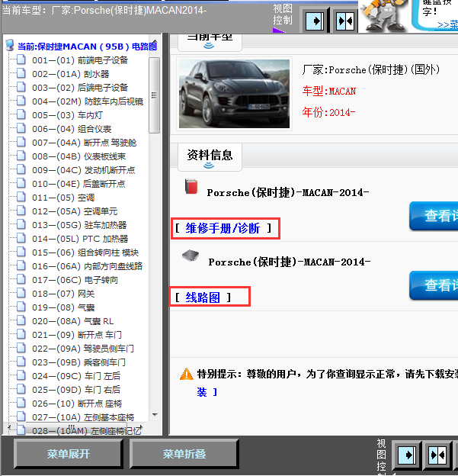The height and width of the screenshot is (476, 458).
Task: Click tree scrollbar down arrow
Action: pos(155,414)
